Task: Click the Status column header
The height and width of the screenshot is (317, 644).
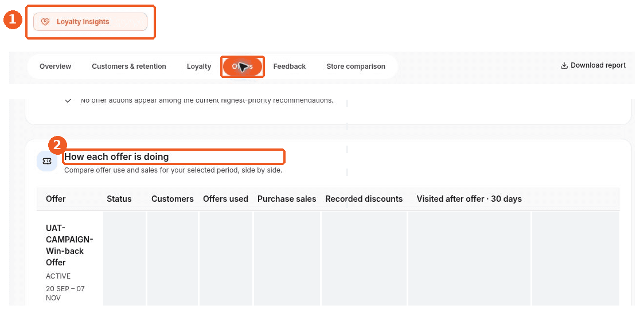Action: (x=119, y=199)
